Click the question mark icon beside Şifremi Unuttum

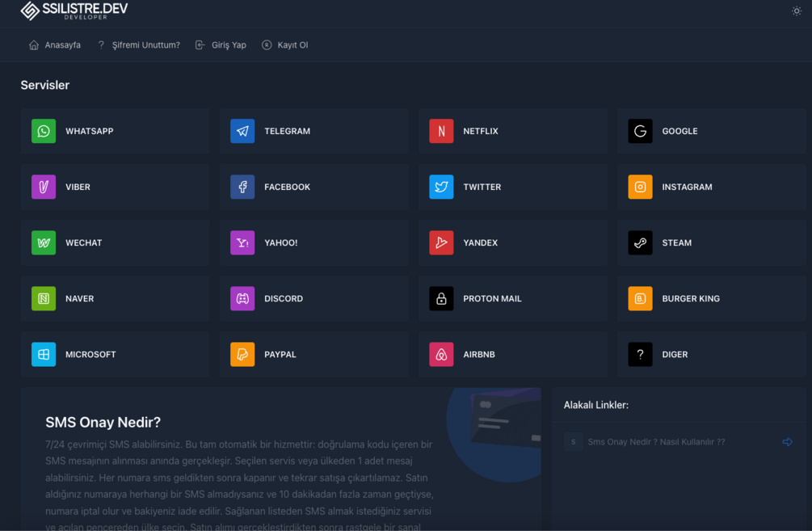102,45
